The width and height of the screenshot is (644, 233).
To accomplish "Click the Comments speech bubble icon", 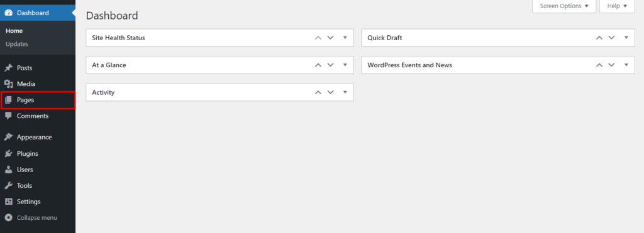I will [x=9, y=116].
